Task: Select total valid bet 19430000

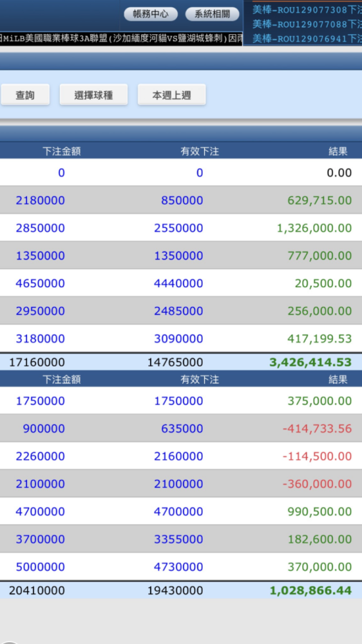Action: click(x=175, y=591)
